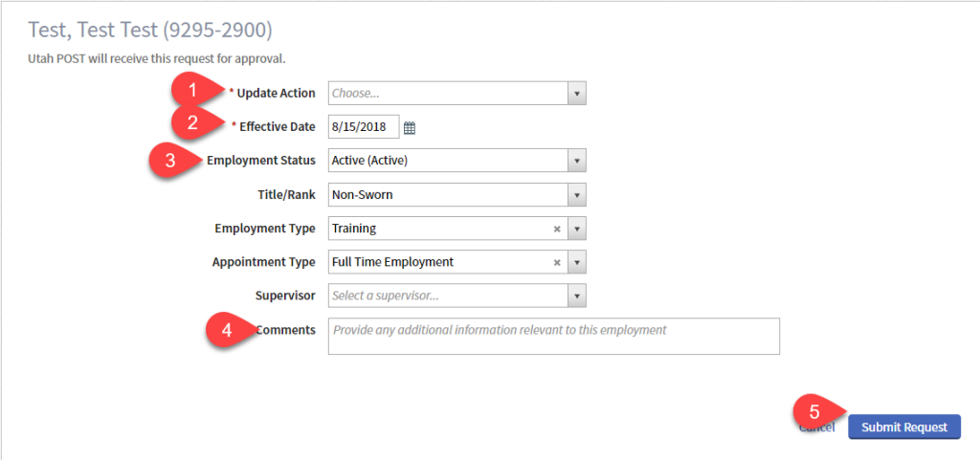
Task: Clear the Employment Type selection with the x
Action: (556, 230)
